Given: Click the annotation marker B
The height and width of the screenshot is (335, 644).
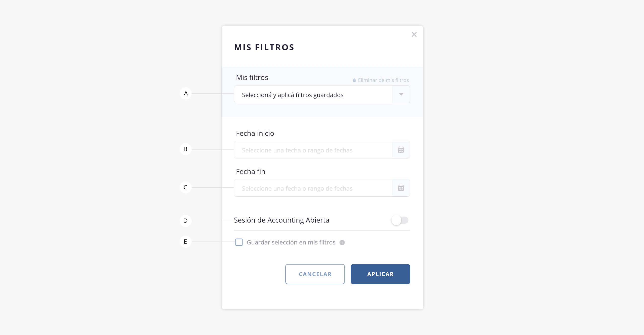Looking at the screenshot, I should pos(186,149).
